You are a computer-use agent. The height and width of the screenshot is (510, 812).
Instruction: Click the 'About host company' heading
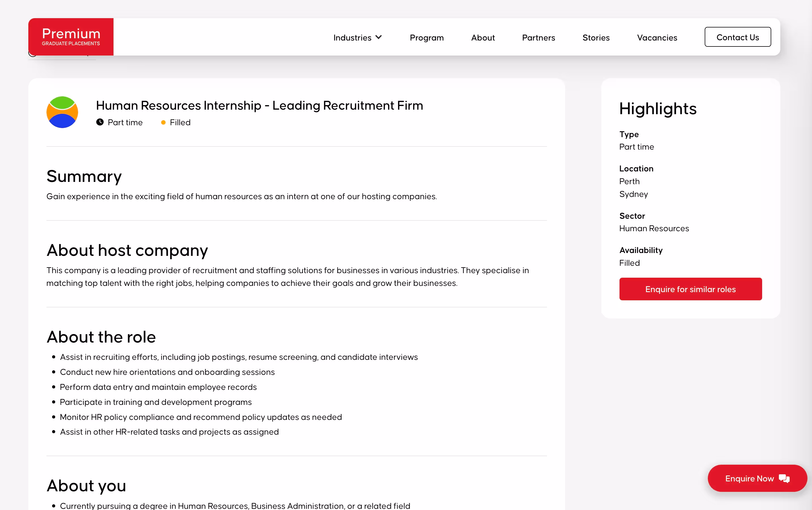(127, 250)
